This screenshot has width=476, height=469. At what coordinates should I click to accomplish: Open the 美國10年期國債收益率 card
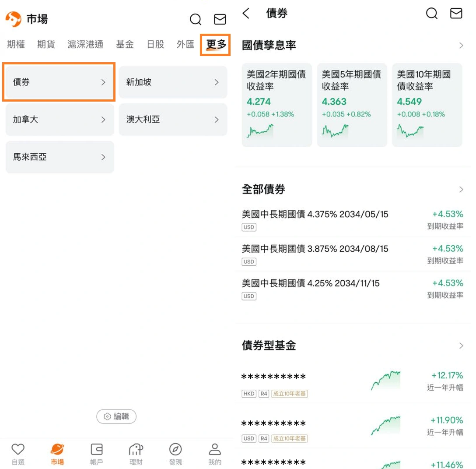(427, 105)
